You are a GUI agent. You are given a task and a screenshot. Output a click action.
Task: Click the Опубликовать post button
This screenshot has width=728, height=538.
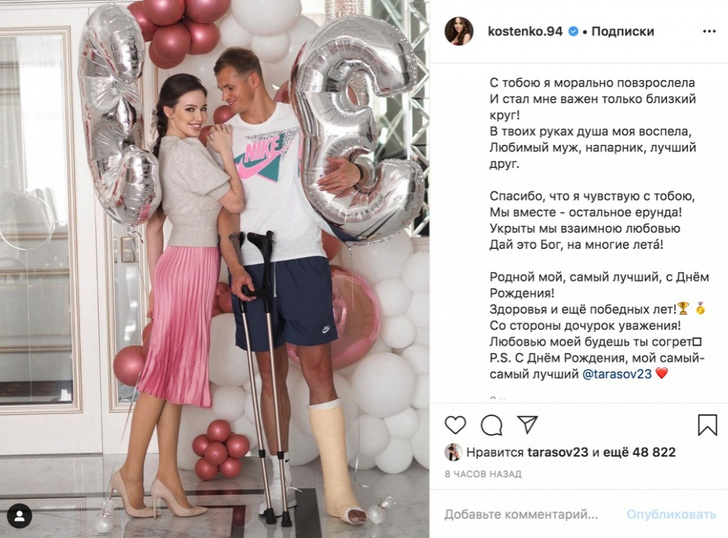(x=671, y=514)
